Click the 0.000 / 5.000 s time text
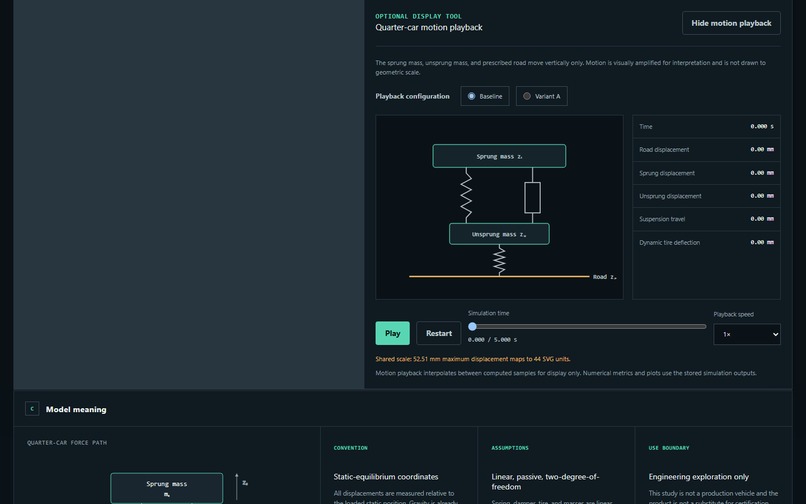The width and height of the screenshot is (806, 504). coord(492,340)
